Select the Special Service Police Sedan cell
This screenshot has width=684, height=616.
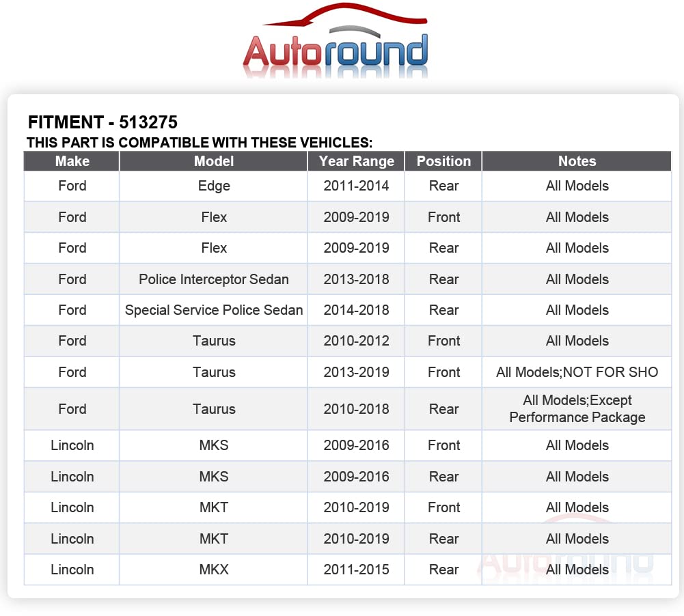pos(214,310)
